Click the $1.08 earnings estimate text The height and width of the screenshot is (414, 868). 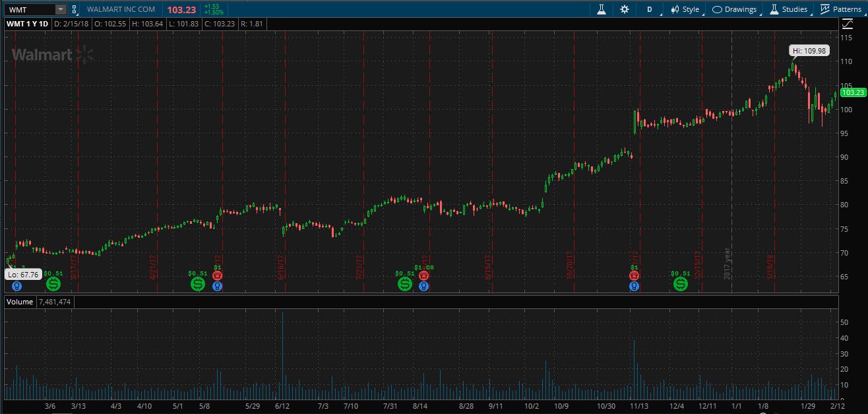pos(423,267)
